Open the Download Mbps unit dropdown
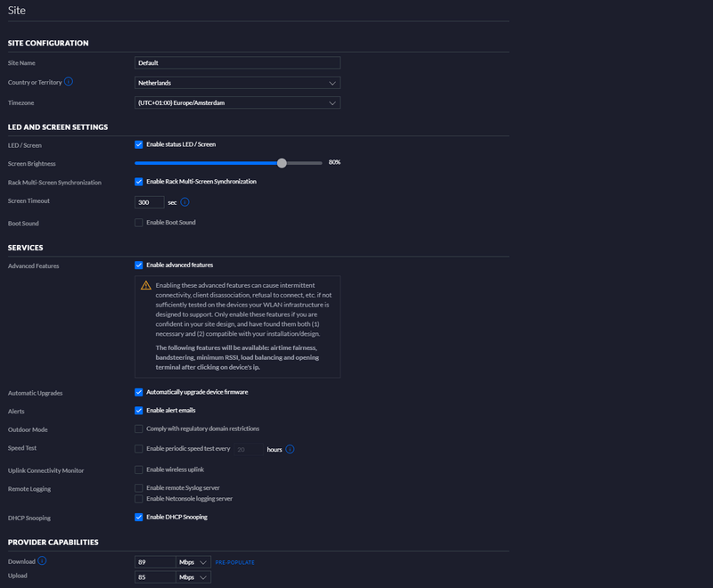This screenshot has height=588, width=713. coord(193,562)
